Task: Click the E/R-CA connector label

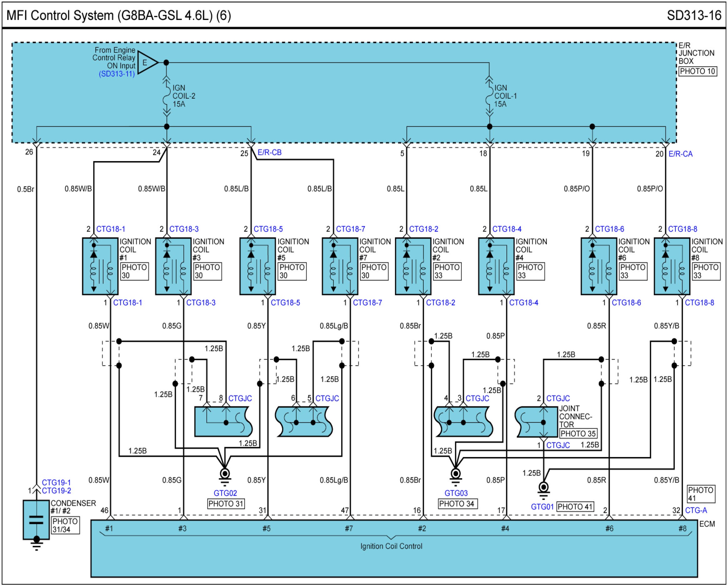Action: [x=681, y=154]
